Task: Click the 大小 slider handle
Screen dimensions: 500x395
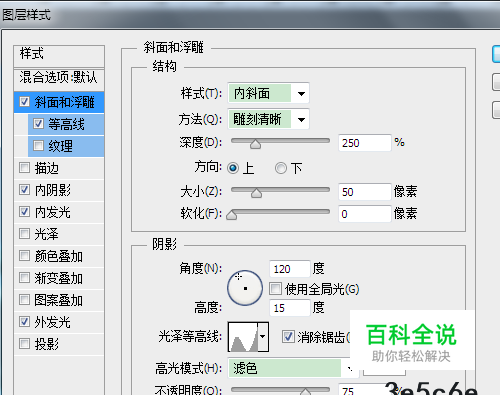Action: [256, 193]
